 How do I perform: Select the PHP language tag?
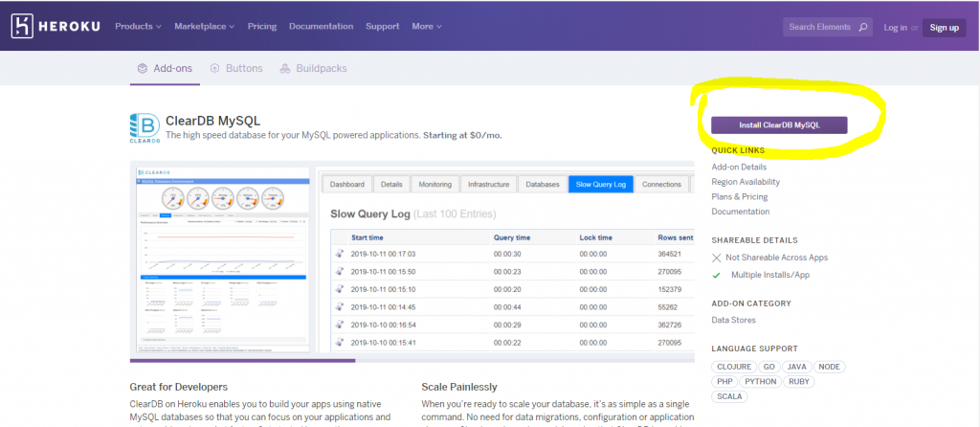pyautogui.click(x=724, y=381)
